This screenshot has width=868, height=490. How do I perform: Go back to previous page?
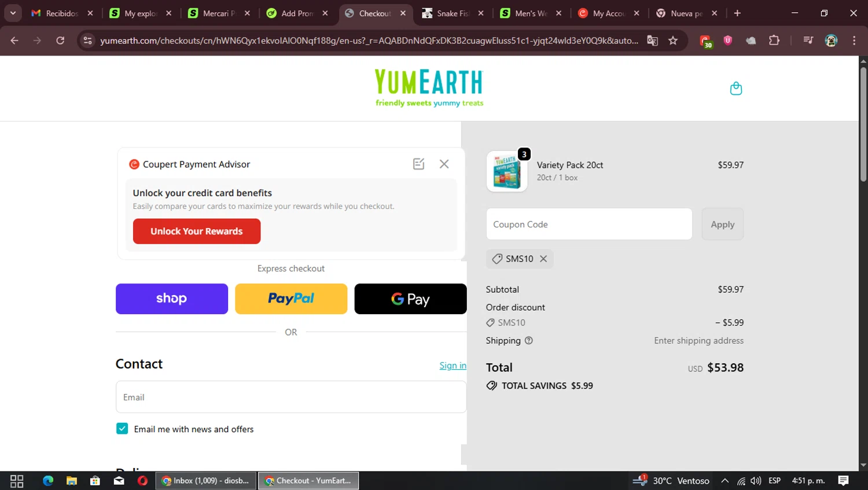click(x=14, y=40)
